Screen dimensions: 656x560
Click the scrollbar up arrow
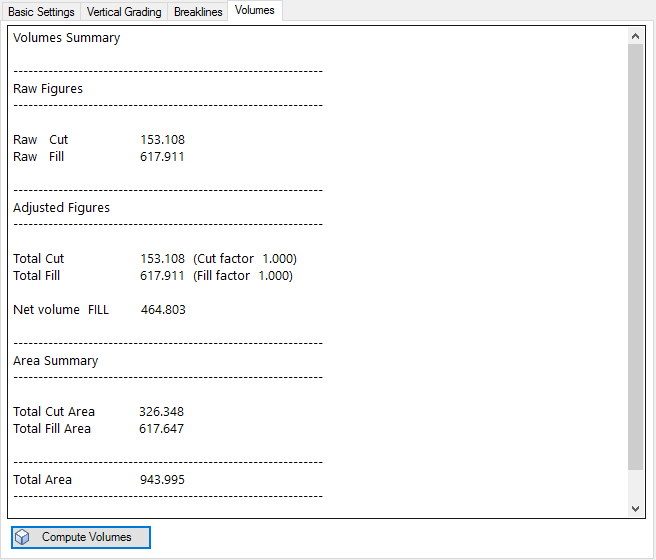coord(636,36)
